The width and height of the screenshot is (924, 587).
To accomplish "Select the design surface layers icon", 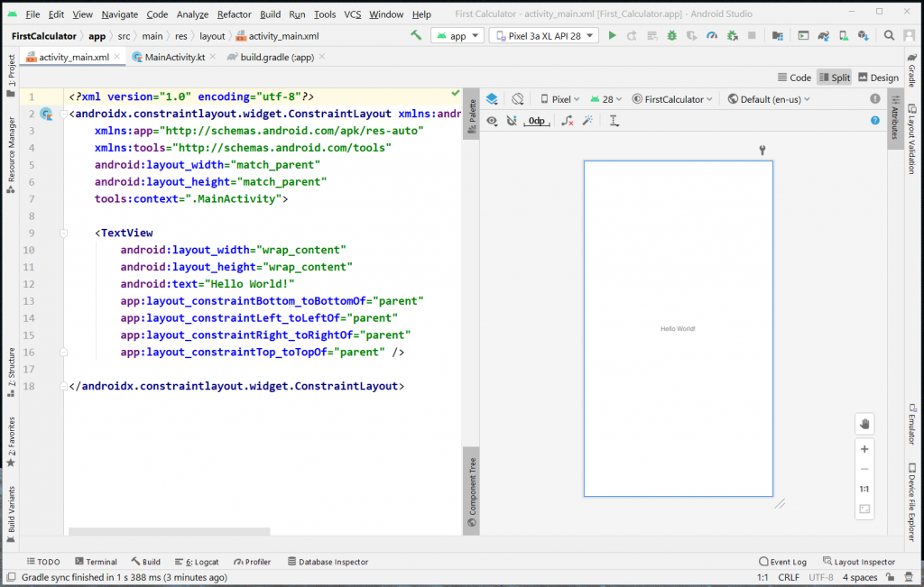I will click(492, 99).
